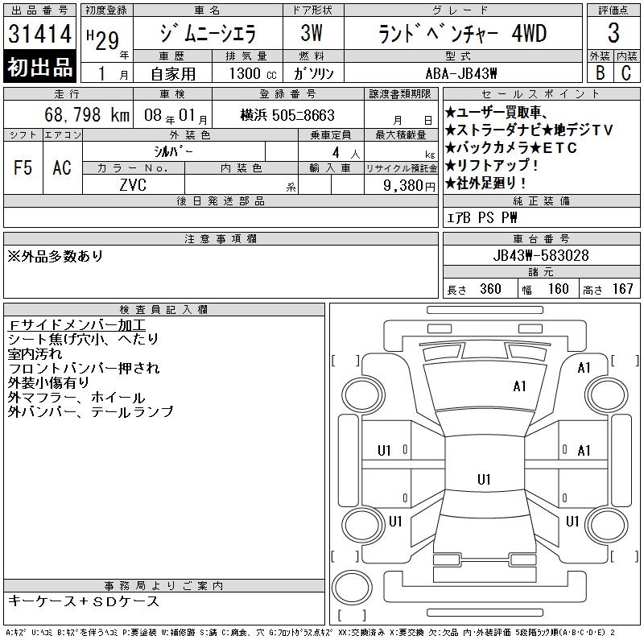Select inspector note 外装小傷有り
The width and height of the screenshot is (644, 644).
[48, 383]
